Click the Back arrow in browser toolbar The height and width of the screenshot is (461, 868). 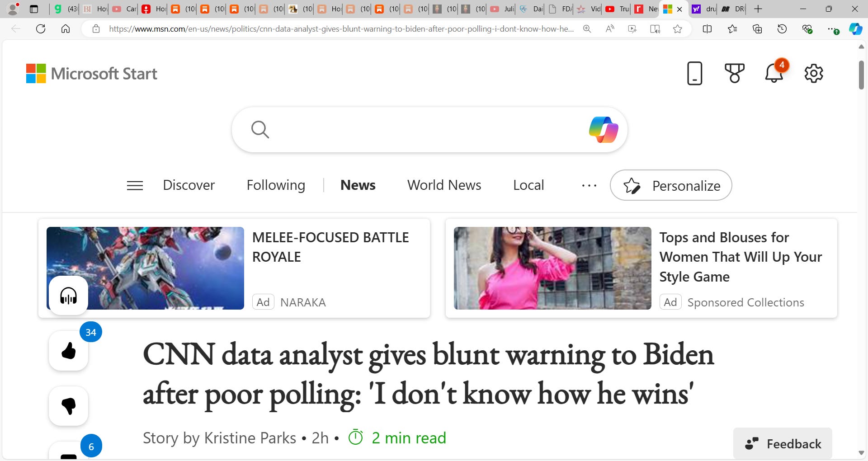click(16, 29)
